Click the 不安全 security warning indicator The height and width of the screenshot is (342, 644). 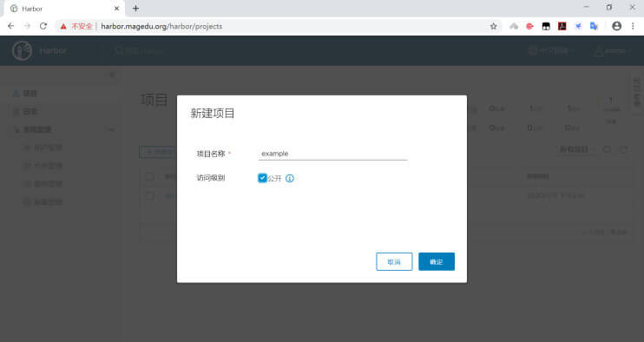pos(76,26)
